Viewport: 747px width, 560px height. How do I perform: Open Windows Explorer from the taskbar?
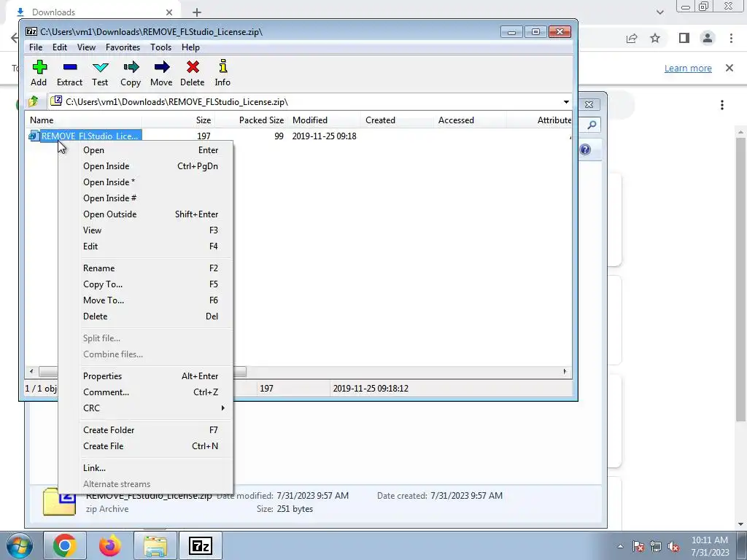click(x=155, y=545)
